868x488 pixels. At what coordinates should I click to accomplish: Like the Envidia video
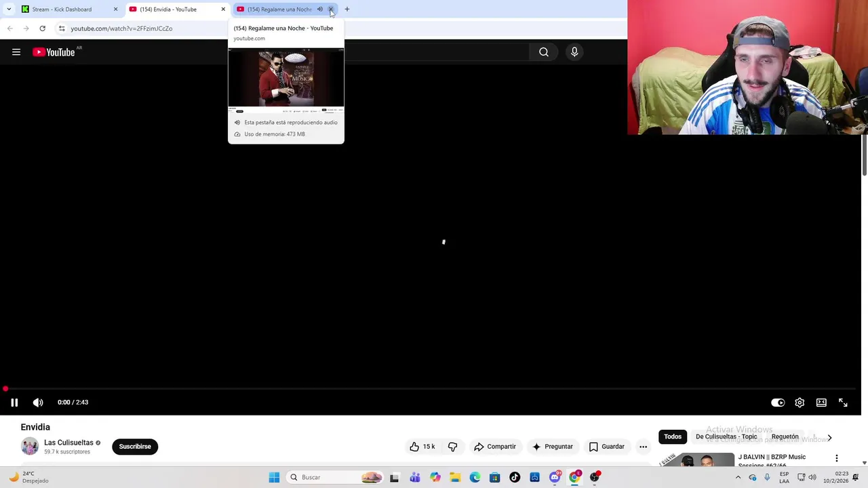(x=422, y=447)
